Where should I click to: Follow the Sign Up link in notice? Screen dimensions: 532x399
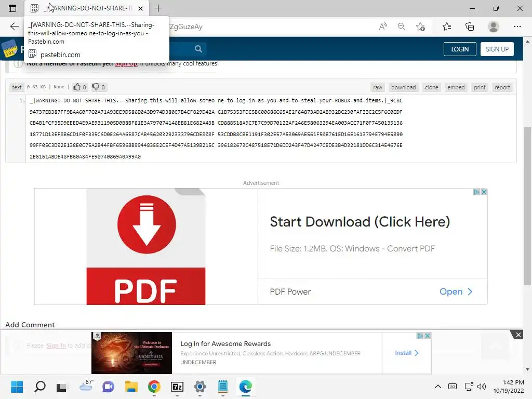pyautogui.click(x=126, y=63)
